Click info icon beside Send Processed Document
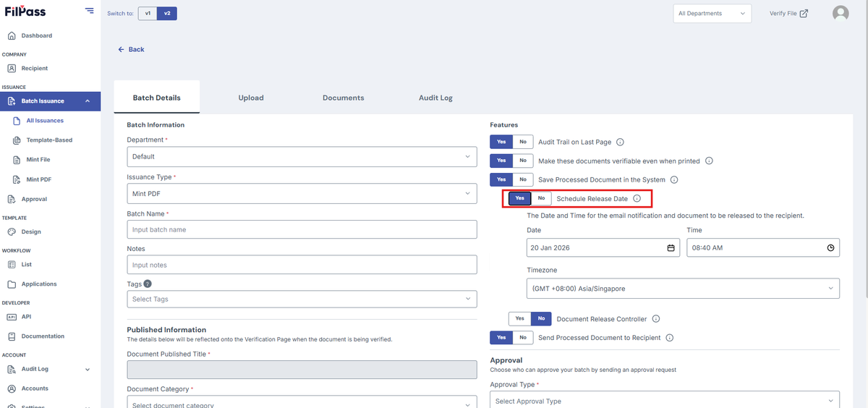The height and width of the screenshot is (408, 868). pyautogui.click(x=669, y=338)
